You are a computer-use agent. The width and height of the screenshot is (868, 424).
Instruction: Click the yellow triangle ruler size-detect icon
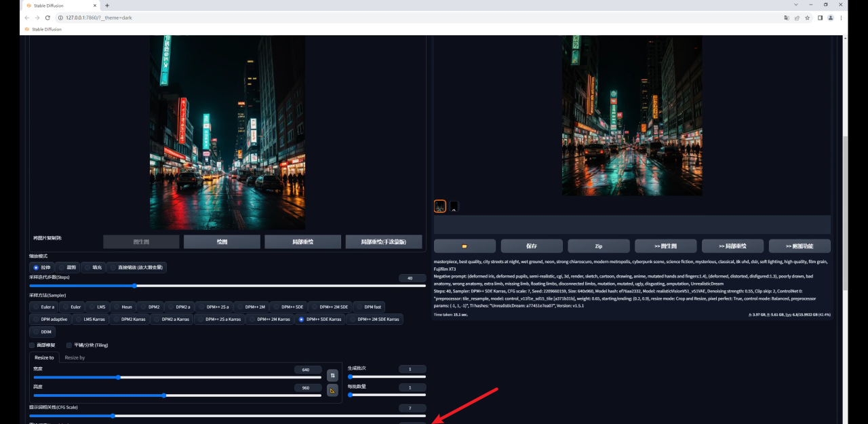(x=332, y=390)
